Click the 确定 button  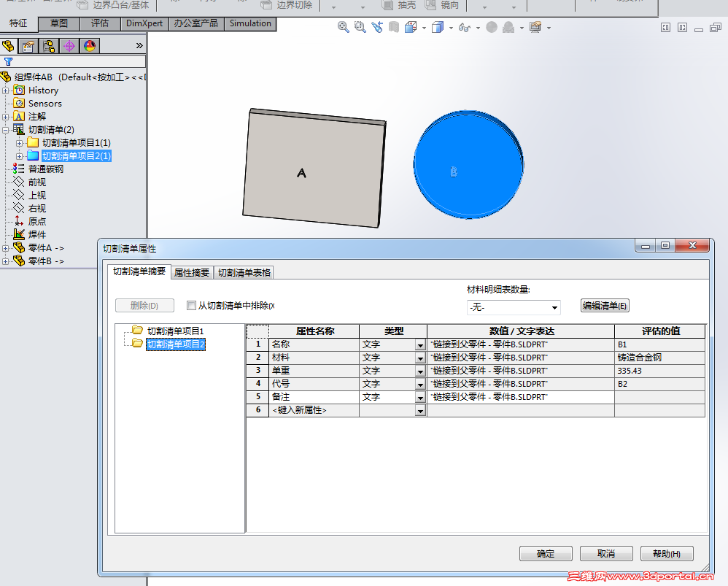coord(546,553)
